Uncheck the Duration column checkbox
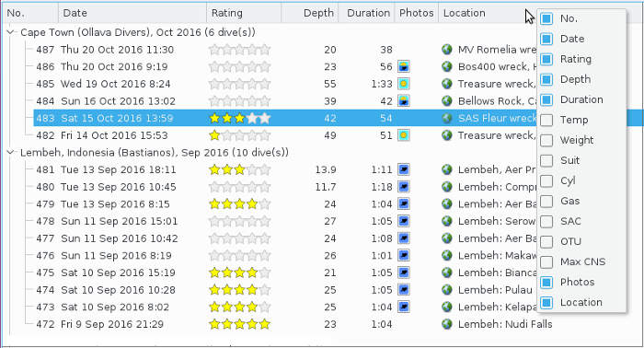The width and height of the screenshot is (644, 348). point(546,99)
